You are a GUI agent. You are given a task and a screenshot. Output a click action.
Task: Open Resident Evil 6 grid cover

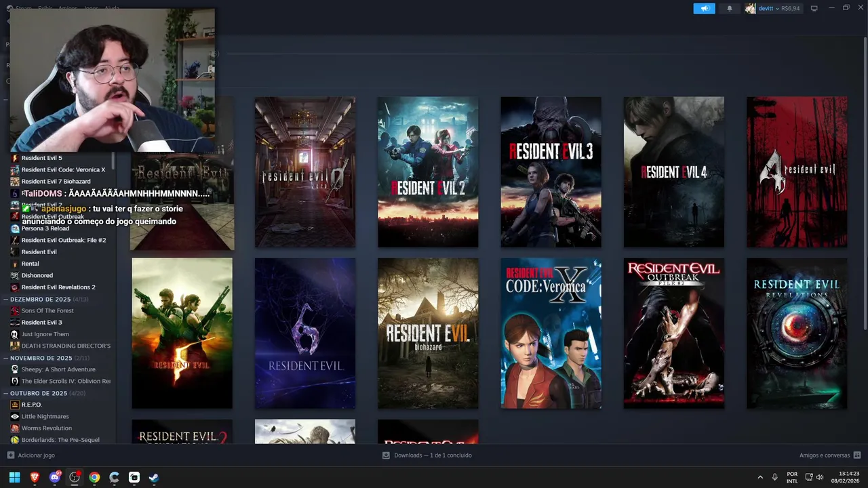(x=305, y=333)
